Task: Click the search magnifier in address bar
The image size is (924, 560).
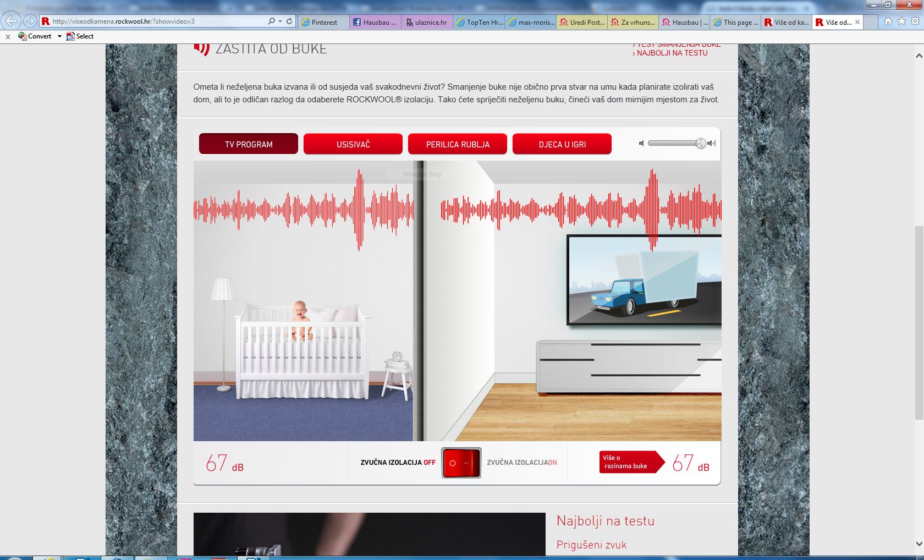Action: [x=271, y=21]
